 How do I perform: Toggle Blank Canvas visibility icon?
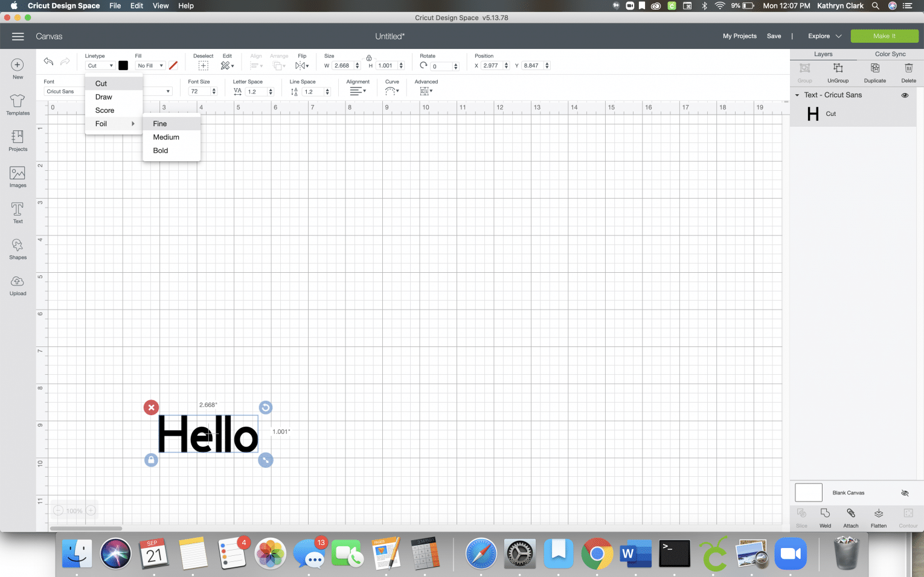(905, 493)
